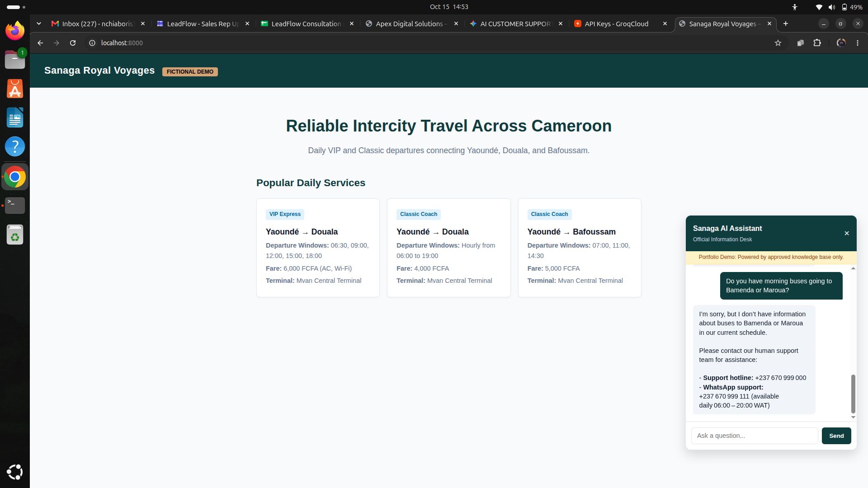The width and height of the screenshot is (868, 488).
Task: Open the Chrome profile avatar
Action: tap(841, 43)
